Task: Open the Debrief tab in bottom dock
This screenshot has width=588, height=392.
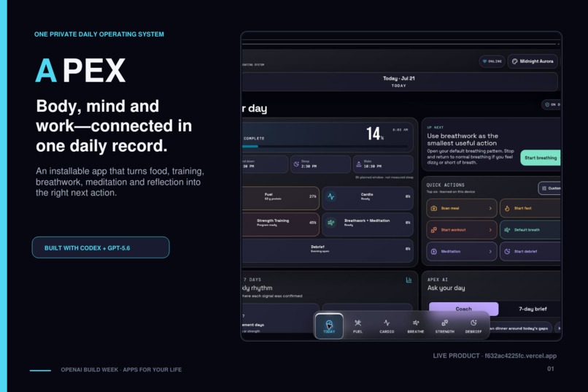Action: tap(473, 326)
